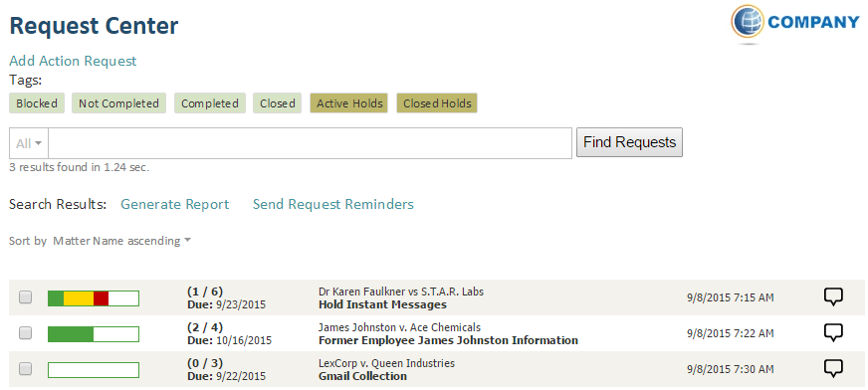Apply the Closed Holds tag
The height and width of the screenshot is (390, 868).
pos(437,103)
